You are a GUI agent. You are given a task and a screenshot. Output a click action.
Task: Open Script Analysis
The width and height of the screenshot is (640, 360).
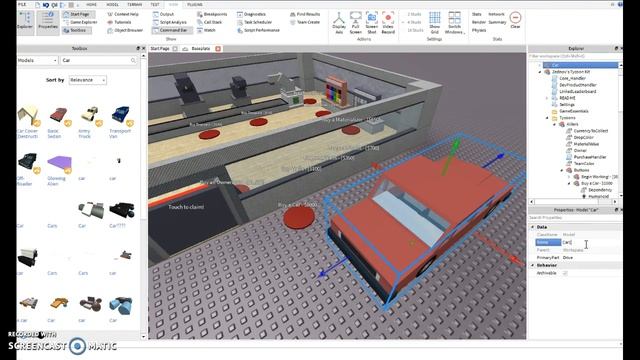(x=169, y=22)
